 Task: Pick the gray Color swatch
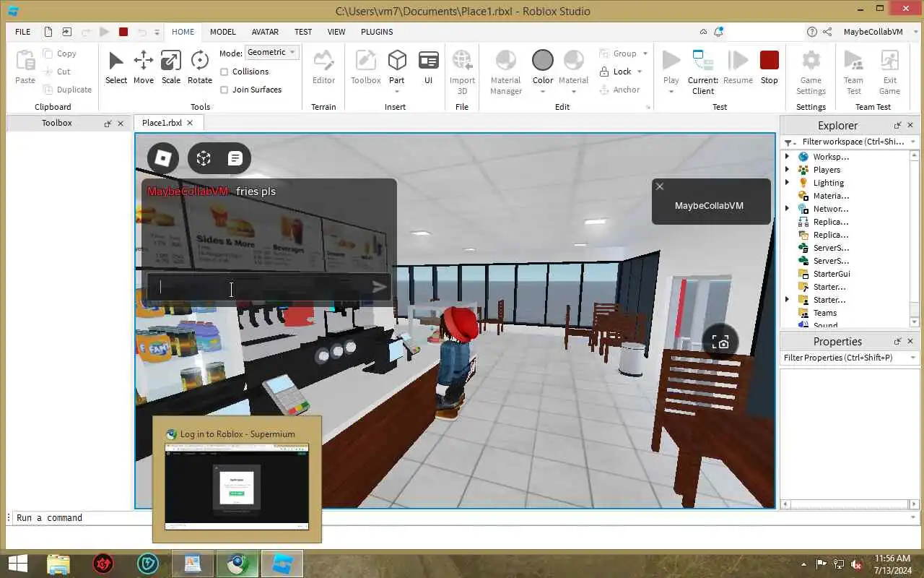543,60
